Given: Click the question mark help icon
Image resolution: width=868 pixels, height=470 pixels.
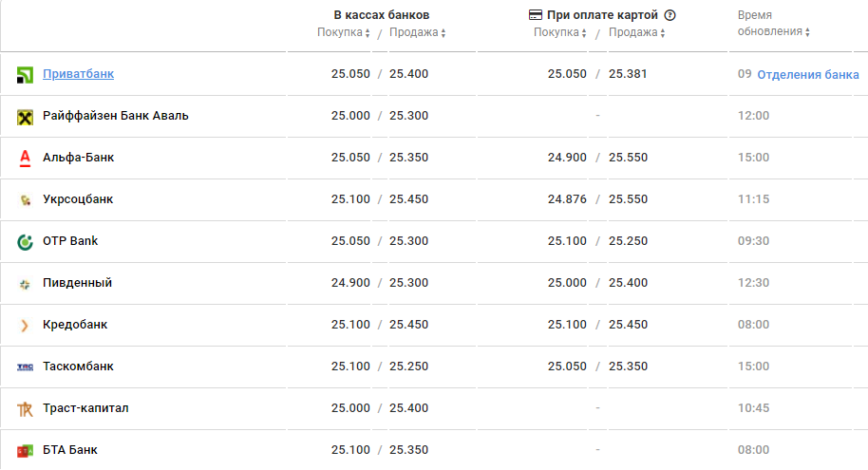Looking at the screenshot, I should [x=670, y=15].
